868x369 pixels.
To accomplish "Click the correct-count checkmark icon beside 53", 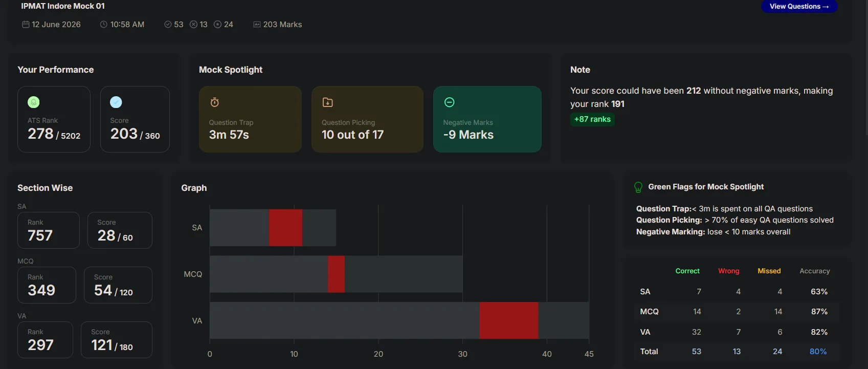I will tap(168, 25).
